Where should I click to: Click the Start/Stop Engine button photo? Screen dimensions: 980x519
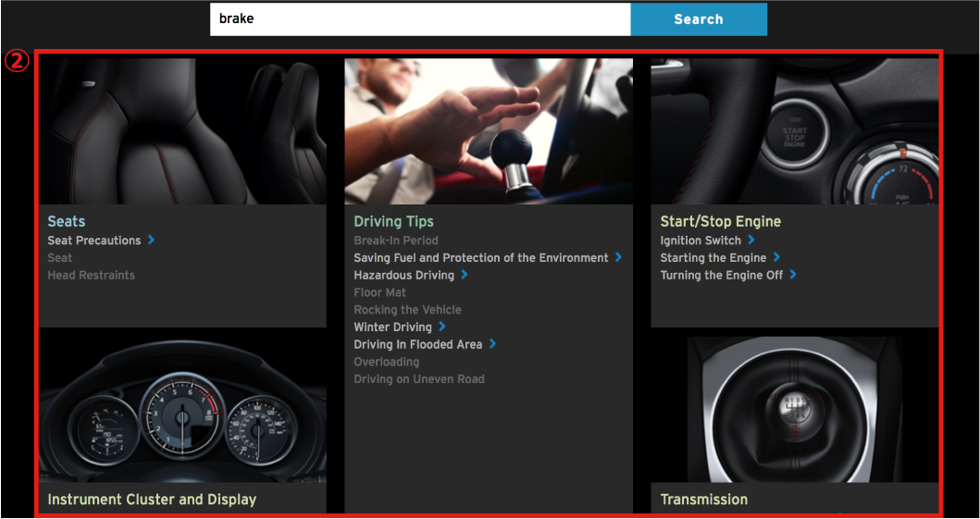(x=794, y=130)
